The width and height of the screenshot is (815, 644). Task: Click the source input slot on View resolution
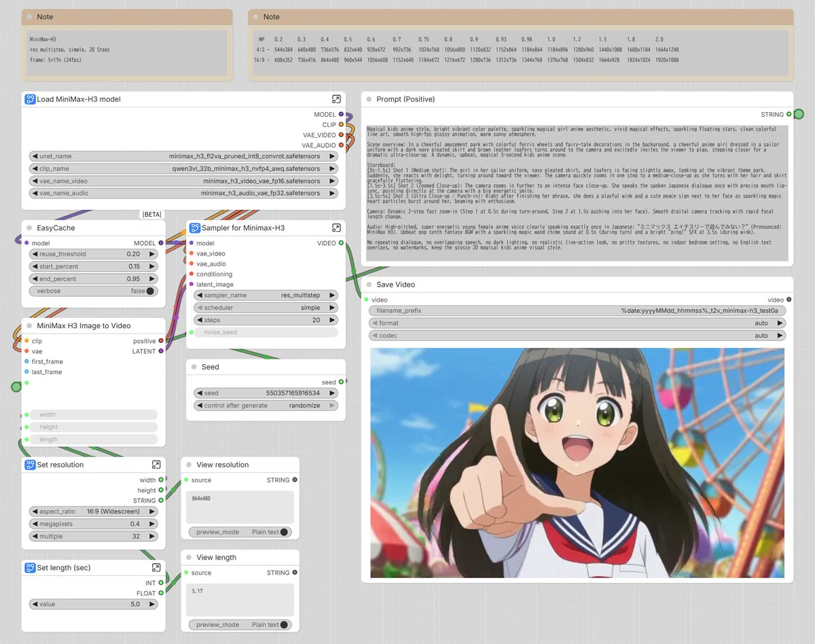coord(186,480)
